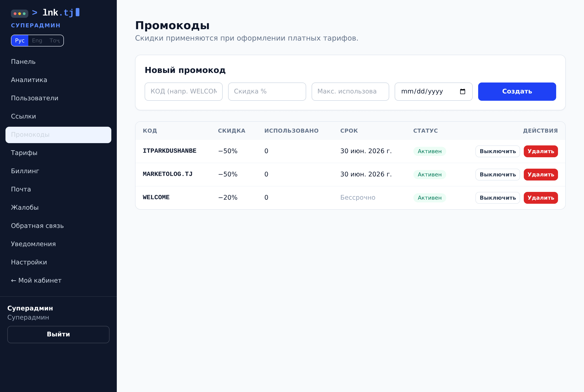Open Тарифы section

[58, 153]
